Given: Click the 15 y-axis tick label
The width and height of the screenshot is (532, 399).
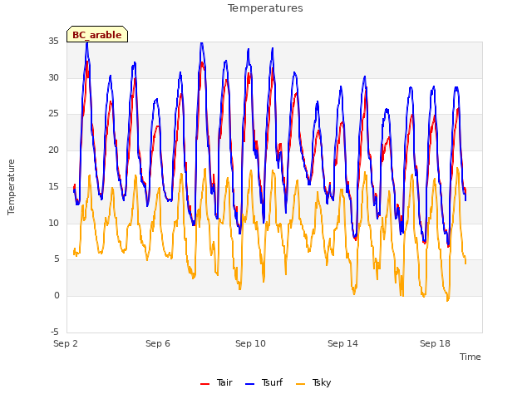Looking at the screenshot, I should coord(53,186).
